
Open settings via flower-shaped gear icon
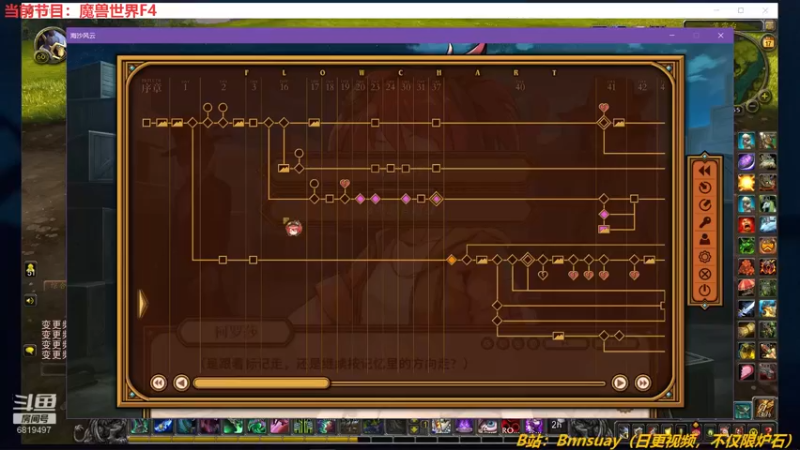(x=705, y=257)
